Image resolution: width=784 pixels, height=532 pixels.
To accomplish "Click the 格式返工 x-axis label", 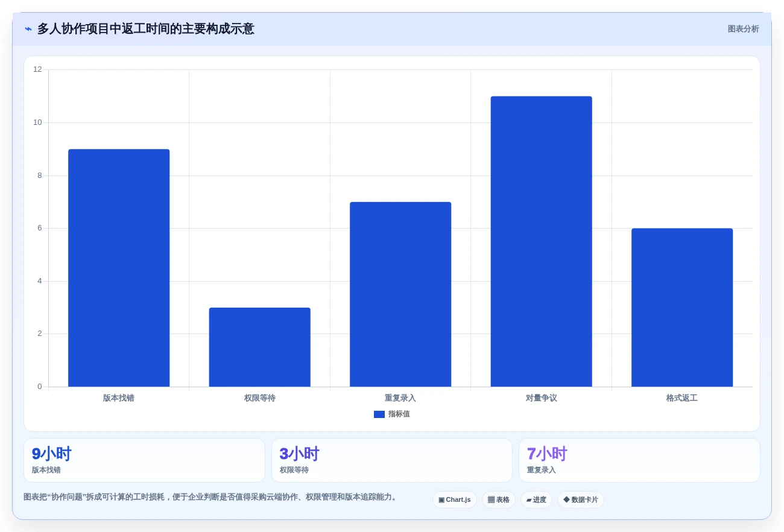I will pyautogui.click(x=682, y=398).
